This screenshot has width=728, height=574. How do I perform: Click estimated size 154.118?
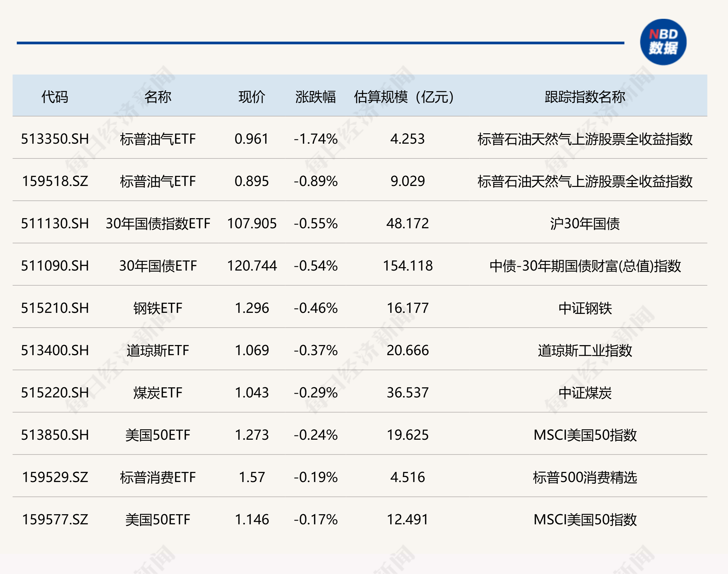407,266
